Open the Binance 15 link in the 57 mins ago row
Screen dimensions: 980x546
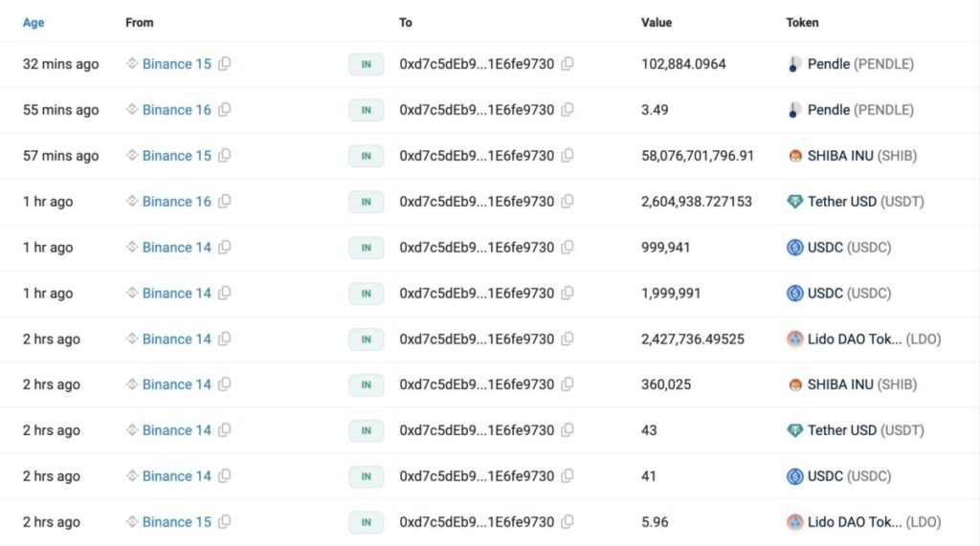click(x=176, y=156)
